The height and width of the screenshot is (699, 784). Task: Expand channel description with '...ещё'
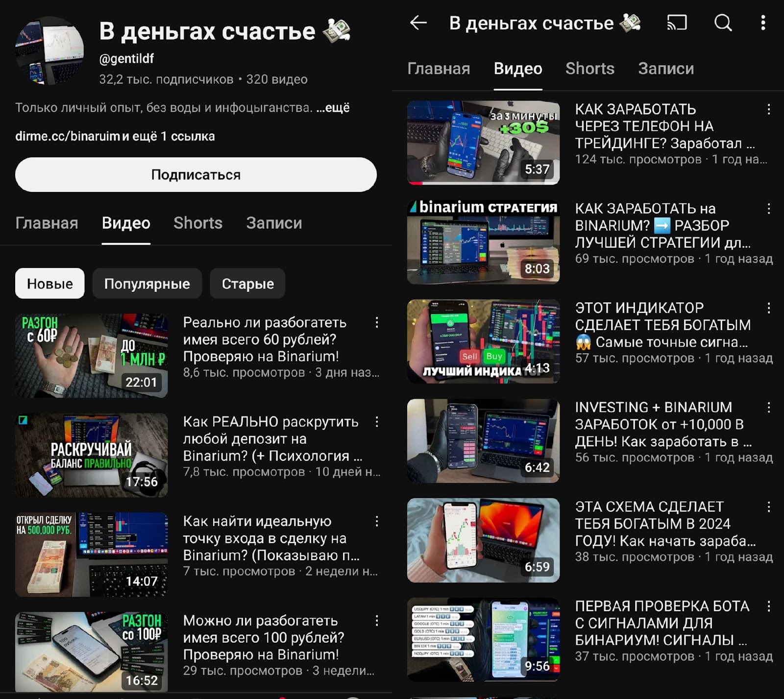click(333, 108)
